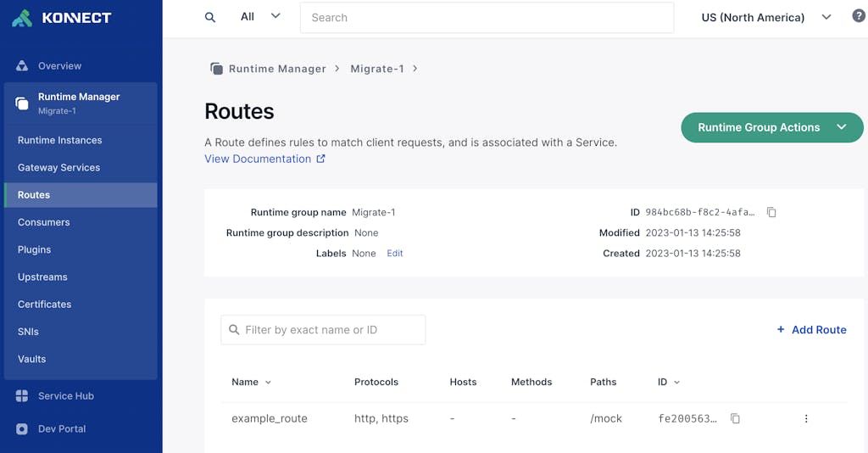The width and height of the screenshot is (868, 453).
Task: Open the example_route row actions menu
Action: coord(805,418)
